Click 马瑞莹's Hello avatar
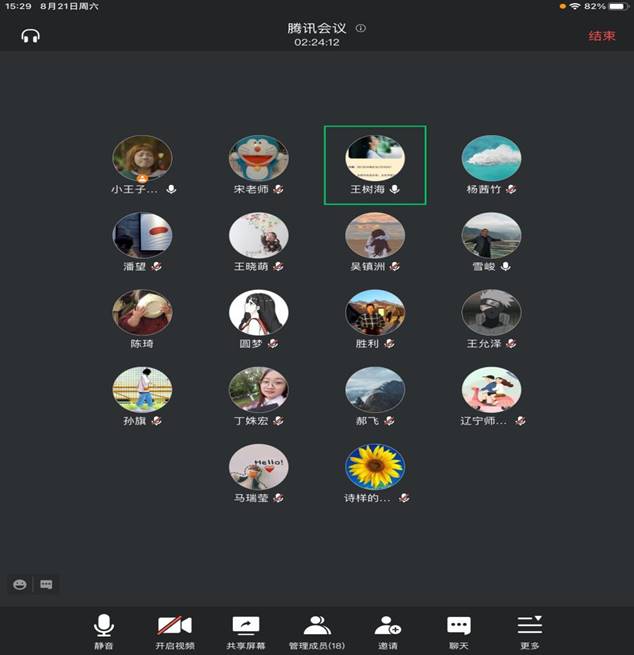634x655 pixels. 259,467
